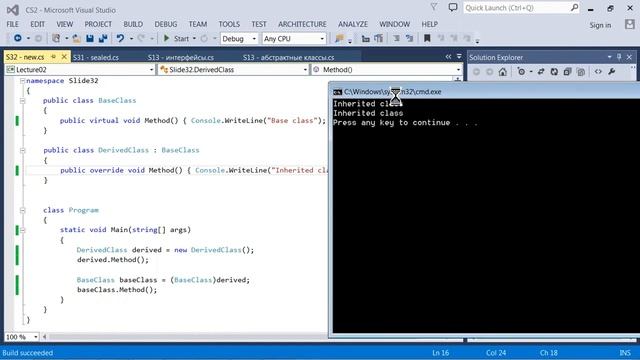Viewport: 640px width, 360px height.
Task: Open the TOOLS menu
Action: [229, 24]
